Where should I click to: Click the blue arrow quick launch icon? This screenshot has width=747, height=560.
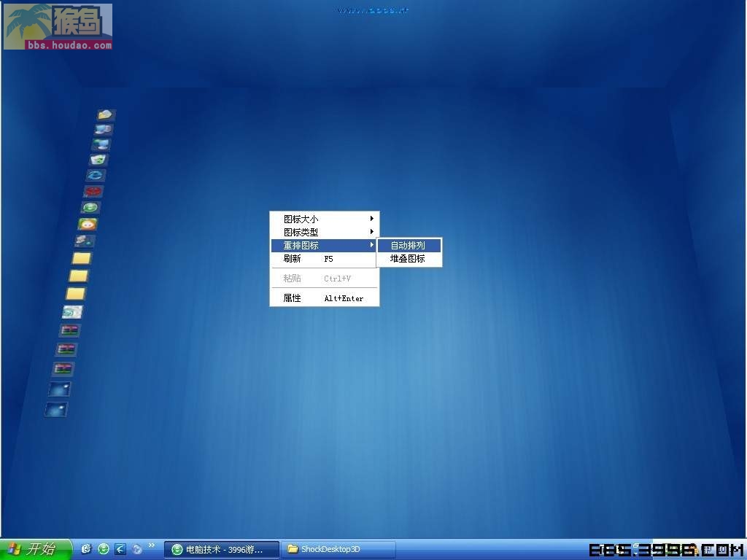coord(120,549)
